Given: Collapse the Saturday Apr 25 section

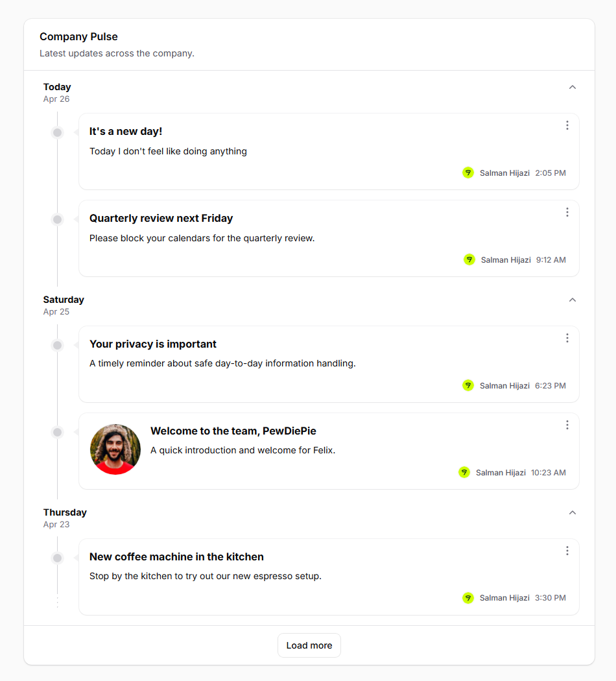Looking at the screenshot, I should pos(573,300).
